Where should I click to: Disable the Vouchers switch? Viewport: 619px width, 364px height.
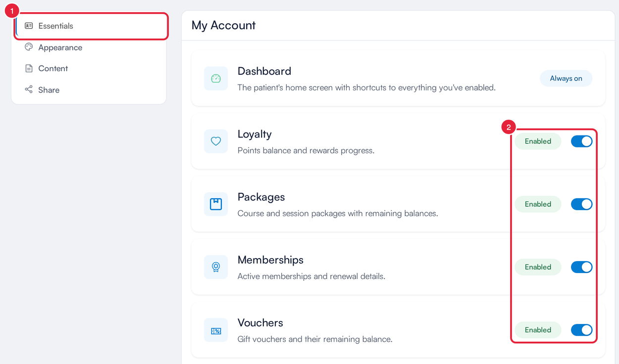click(x=581, y=330)
